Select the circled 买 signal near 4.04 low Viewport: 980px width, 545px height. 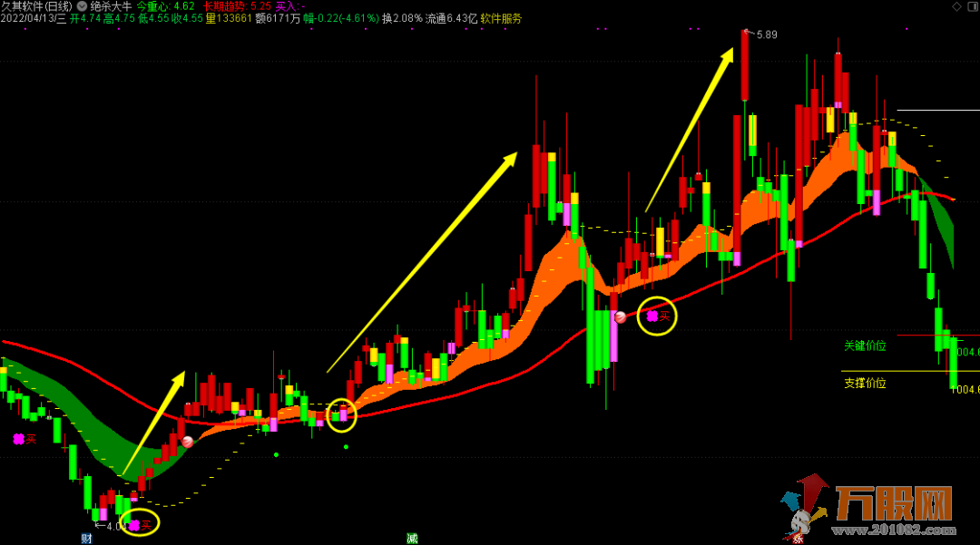click(140, 523)
